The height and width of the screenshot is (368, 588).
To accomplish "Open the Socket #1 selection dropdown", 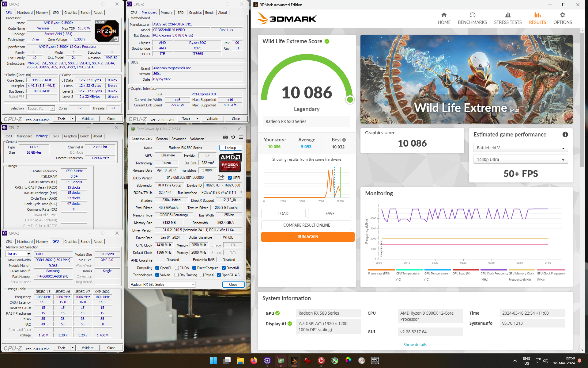I will (41, 108).
